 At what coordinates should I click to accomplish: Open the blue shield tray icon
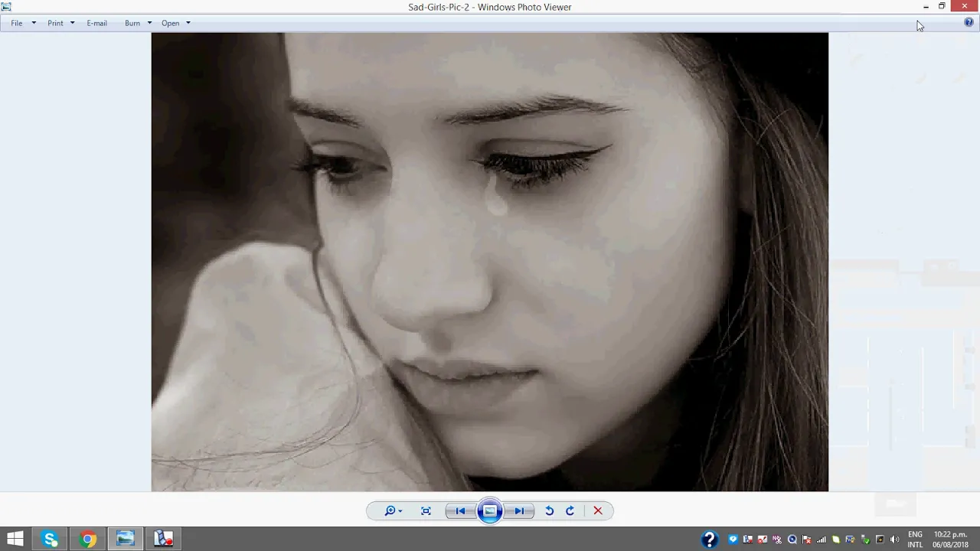pyautogui.click(x=733, y=540)
